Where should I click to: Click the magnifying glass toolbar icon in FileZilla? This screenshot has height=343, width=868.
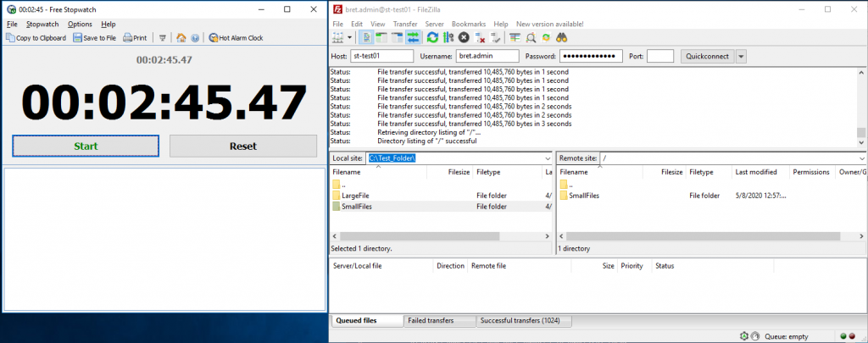pos(531,37)
